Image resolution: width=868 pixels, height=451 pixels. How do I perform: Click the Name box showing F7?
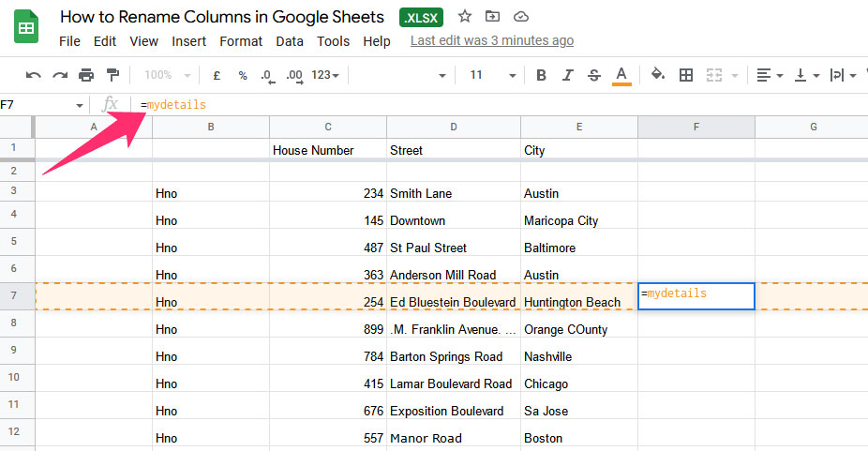[37, 105]
